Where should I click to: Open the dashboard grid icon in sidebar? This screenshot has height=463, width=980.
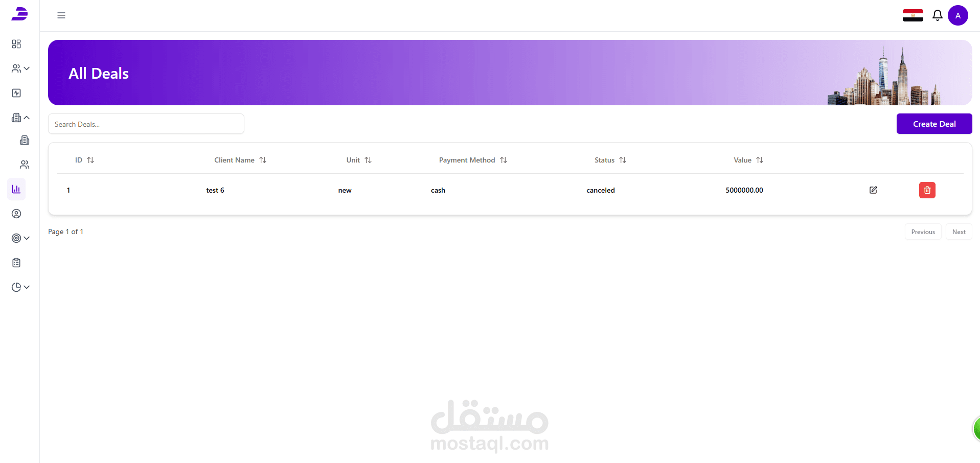pyautogui.click(x=16, y=44)
